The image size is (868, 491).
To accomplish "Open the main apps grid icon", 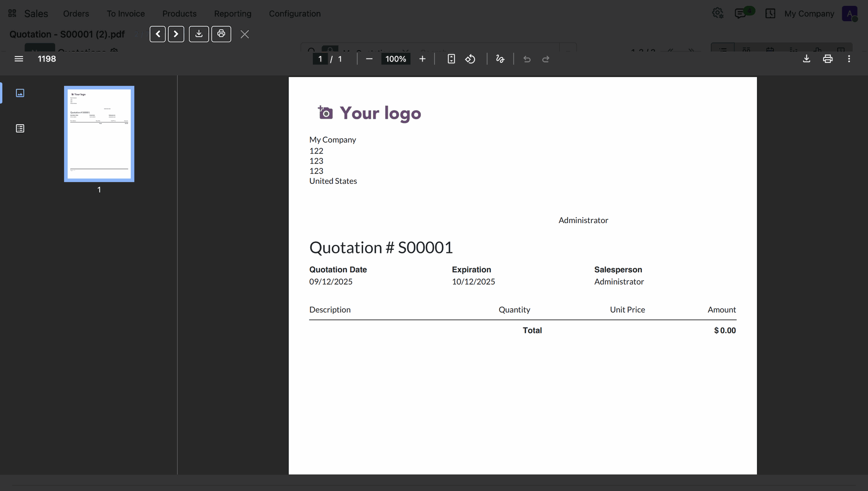I will (x=12, y=14).
